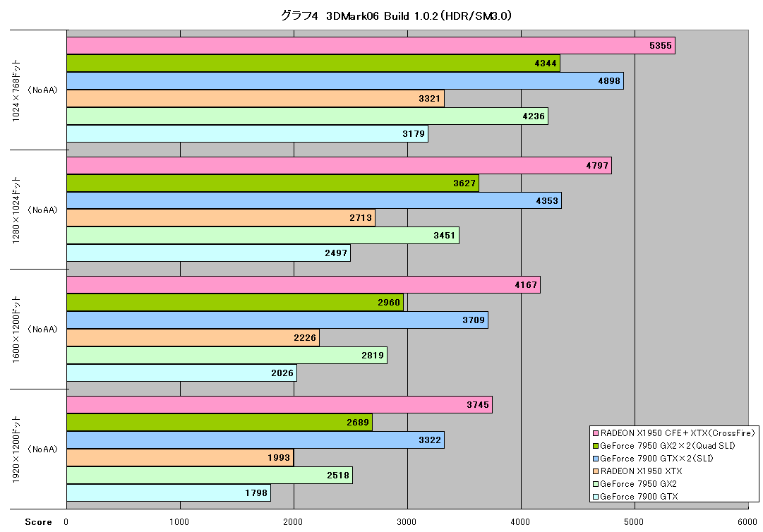763x532 pixels.
Task: Select the bar labeled 4167
Action: point(304,285)
